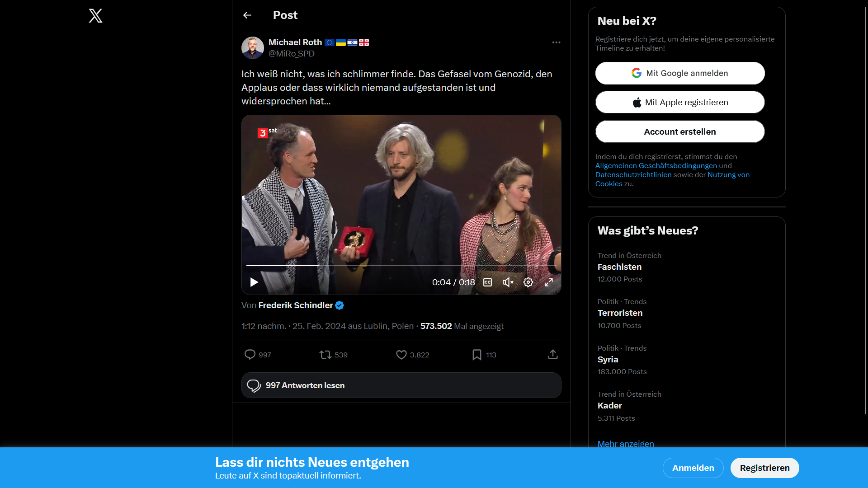The image size is (868, 488).
Task: Open Michael Roth's profile picture
Action: click(253, 48)
